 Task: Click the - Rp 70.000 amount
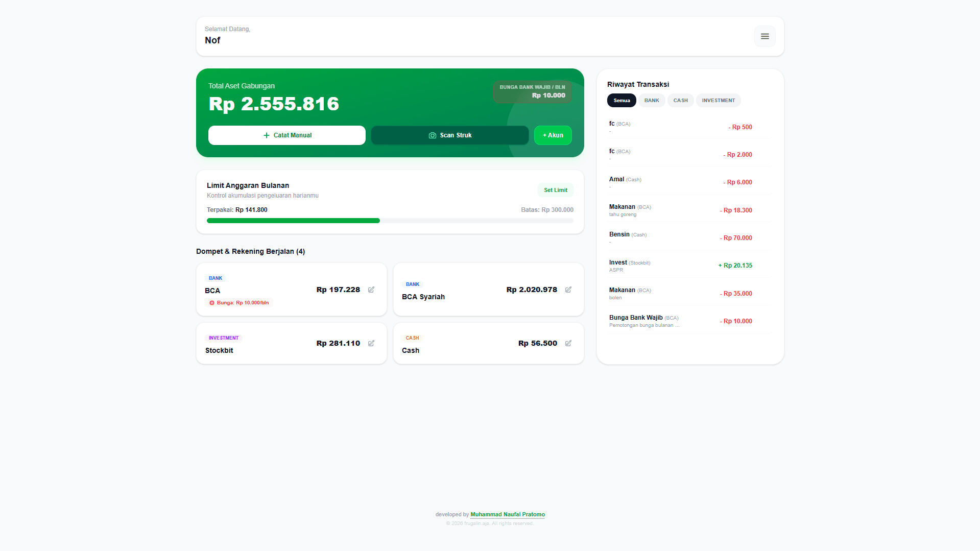click(736, 238)
